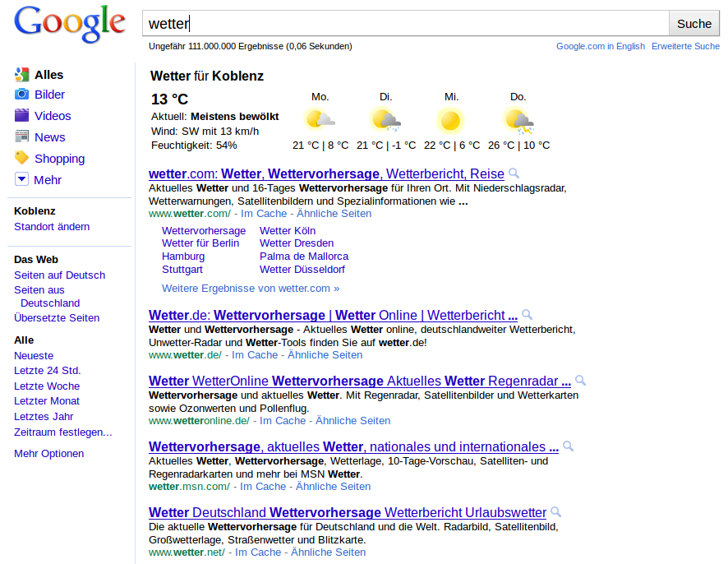The image size is (728, 564).
Task: Open Ähnliche Seiten for www.wetter.com
Action: tap(334, 214)
